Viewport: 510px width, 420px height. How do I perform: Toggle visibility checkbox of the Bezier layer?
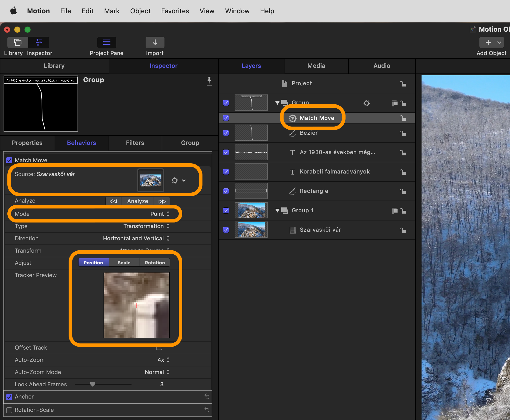tap(226, 133)
